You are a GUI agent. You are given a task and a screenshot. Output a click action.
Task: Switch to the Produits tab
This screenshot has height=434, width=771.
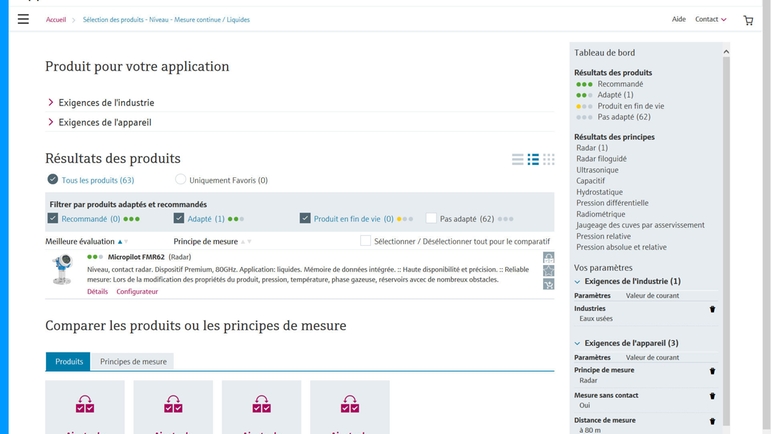(68, 361)
